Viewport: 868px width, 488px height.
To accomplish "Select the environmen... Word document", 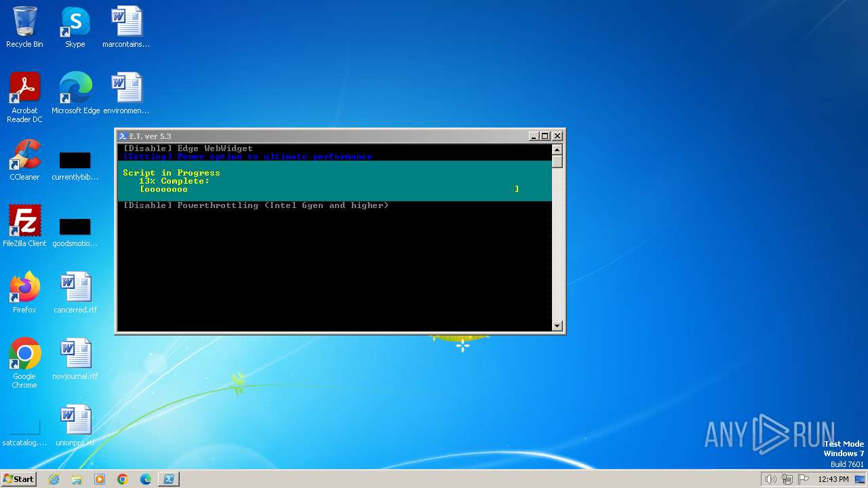I will pyautogui.click(x=126, y=93).
